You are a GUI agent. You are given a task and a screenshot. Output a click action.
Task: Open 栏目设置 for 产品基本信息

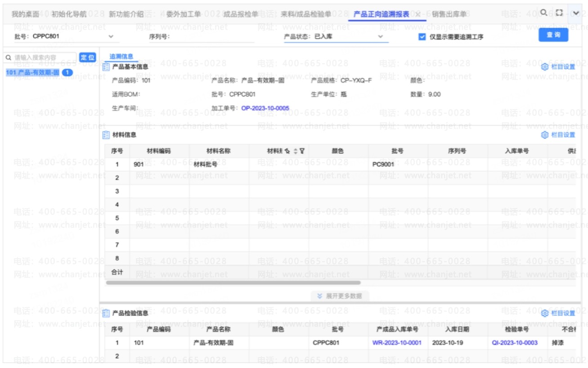pyautogui.click(x=558, y=67)
